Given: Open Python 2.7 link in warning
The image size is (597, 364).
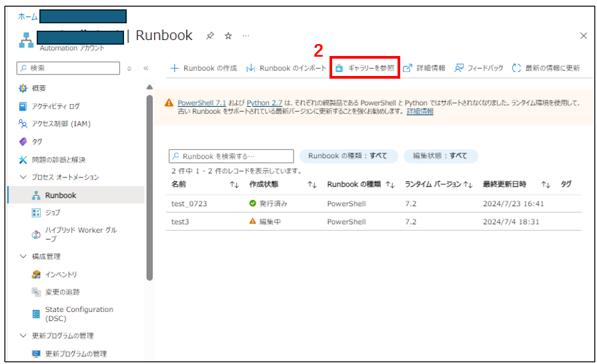Looking at the screenshot, I should coord(265,103).
